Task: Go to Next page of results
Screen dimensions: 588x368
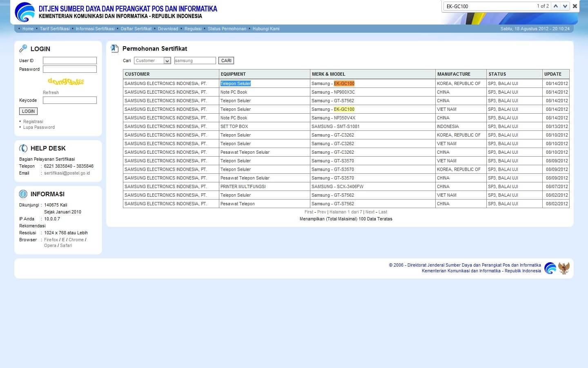Action: point(370,212)
